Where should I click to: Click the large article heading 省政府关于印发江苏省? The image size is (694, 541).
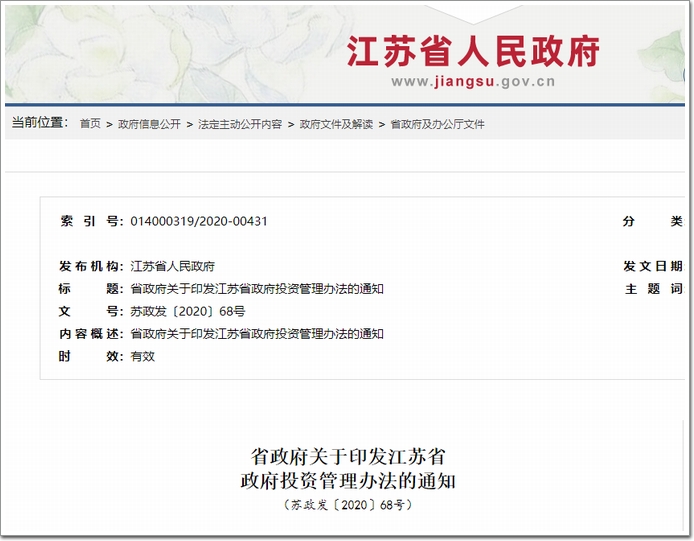pos(347,457)
